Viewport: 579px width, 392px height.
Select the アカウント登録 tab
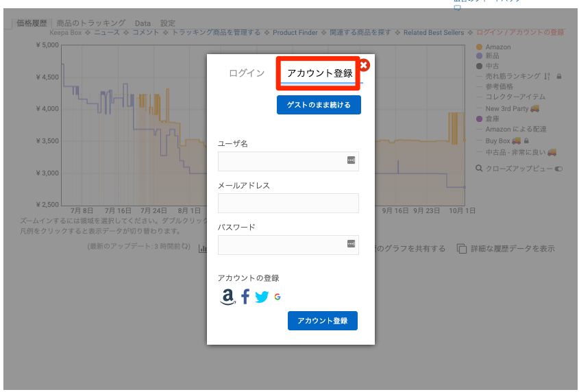pyautogui.click(x=320, y=73)
